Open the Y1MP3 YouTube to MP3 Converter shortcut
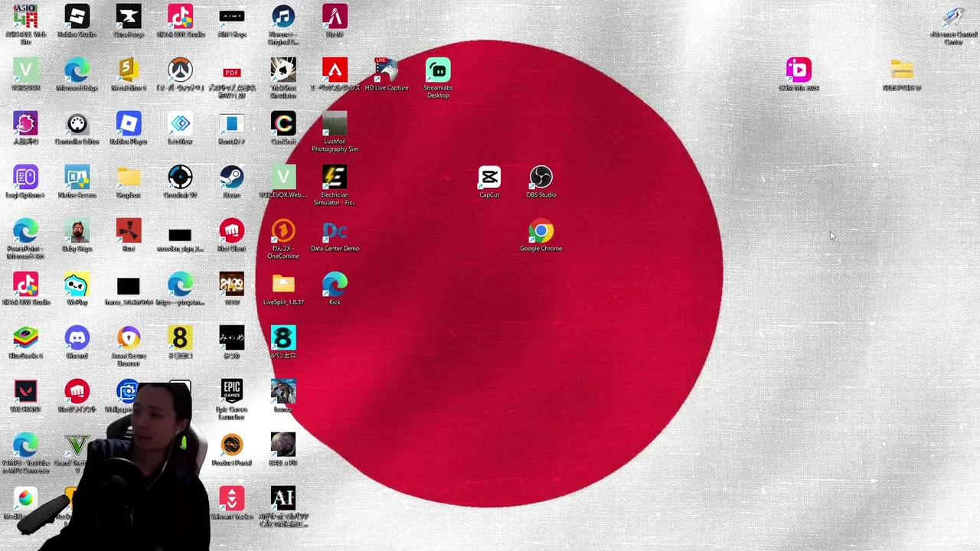Viewport: 980px width, 551px height. tap(25, 445)
